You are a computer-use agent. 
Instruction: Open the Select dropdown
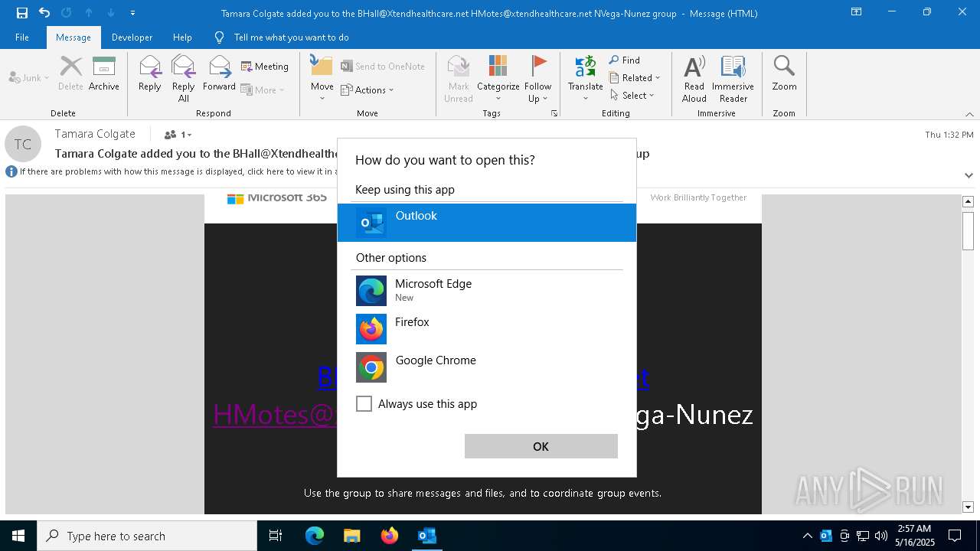632,95
